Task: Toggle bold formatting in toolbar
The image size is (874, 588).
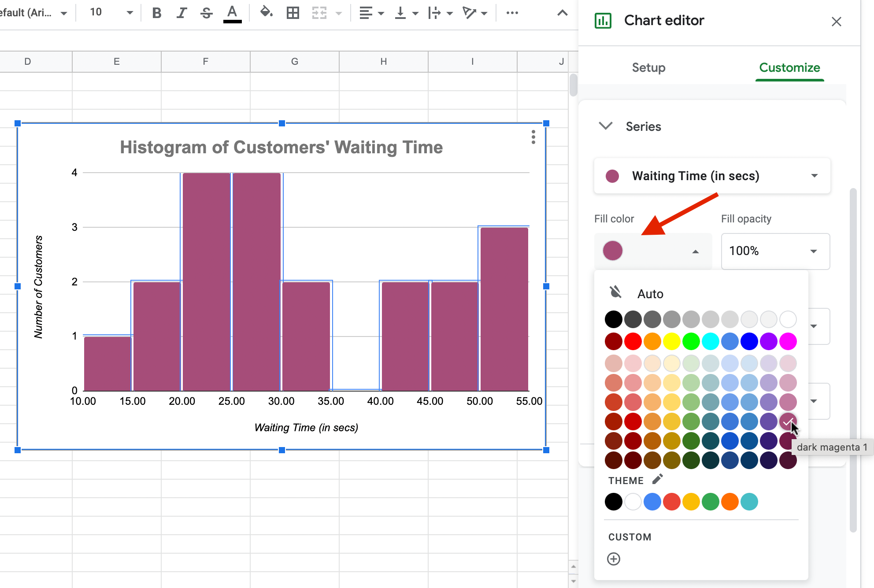Action: coord(156,13)
